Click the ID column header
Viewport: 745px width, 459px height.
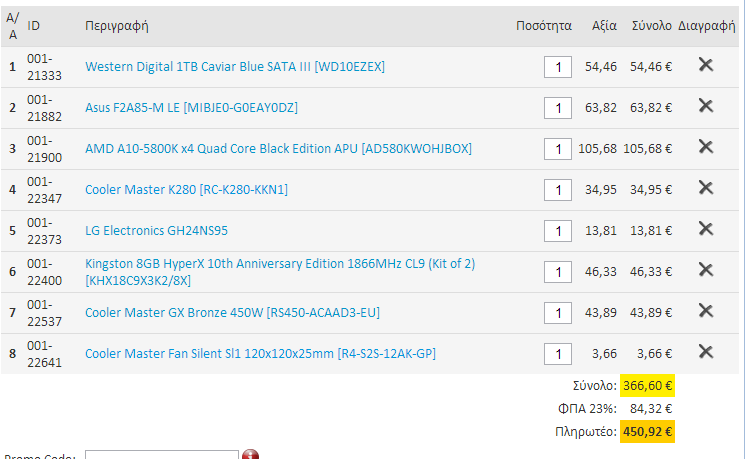point(33,26)
